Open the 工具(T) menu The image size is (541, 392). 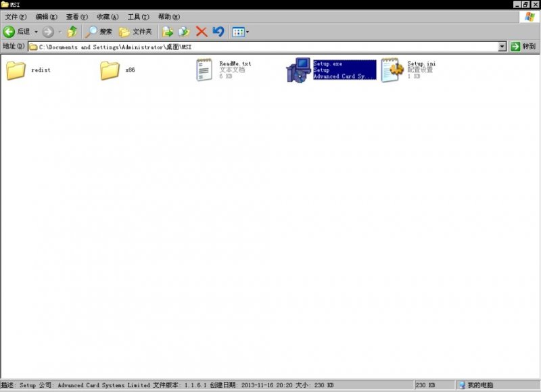139,16
